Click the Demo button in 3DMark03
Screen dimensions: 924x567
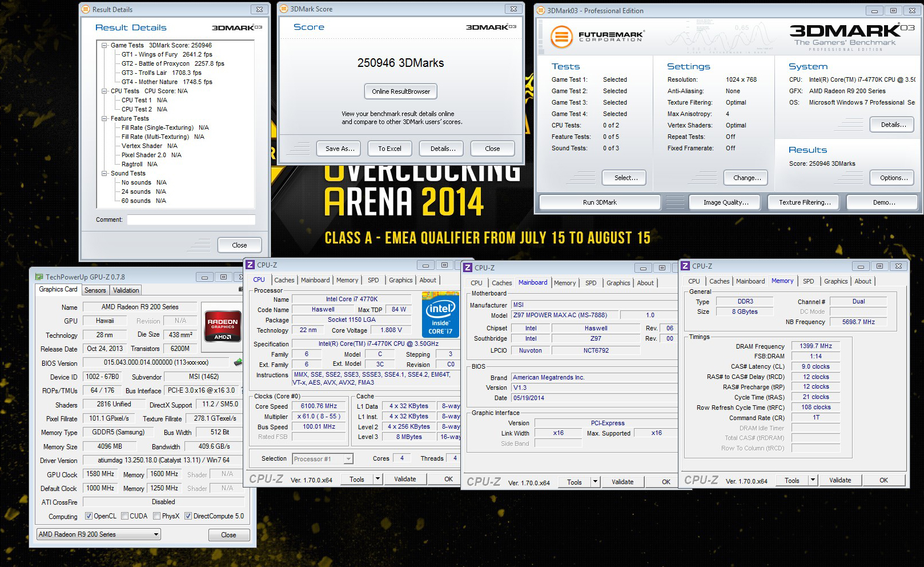coord(883,202)
